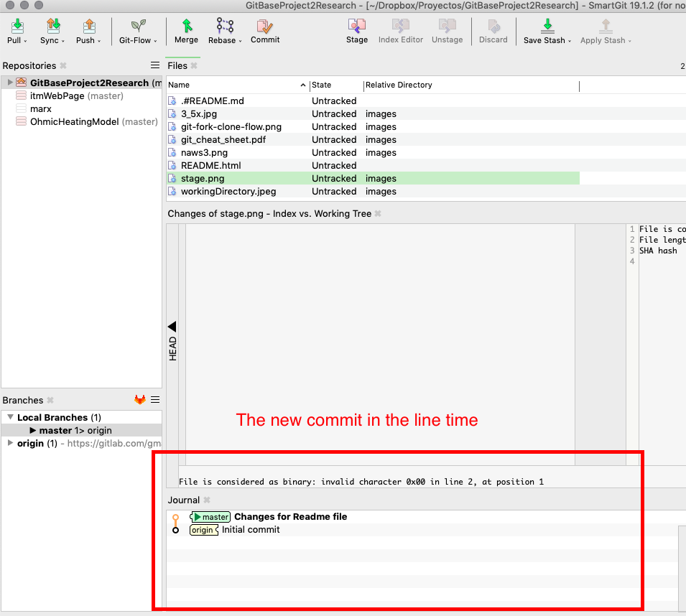Select the OhmicHeatingModel repository
Image resolution: width=686 pixels, height=616 pixels.
pyautogui.click(x=74, y=121)
